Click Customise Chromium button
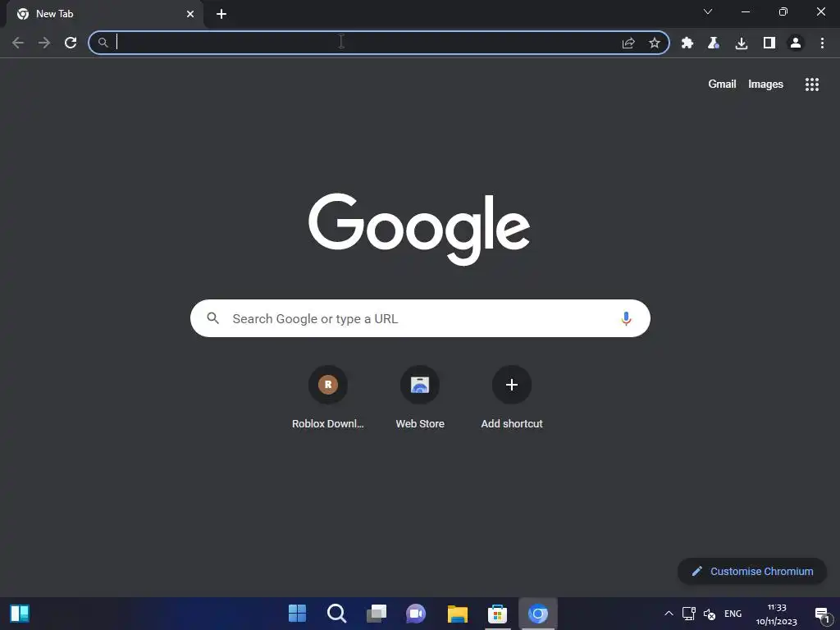840x630 pixels. (752, 571)
